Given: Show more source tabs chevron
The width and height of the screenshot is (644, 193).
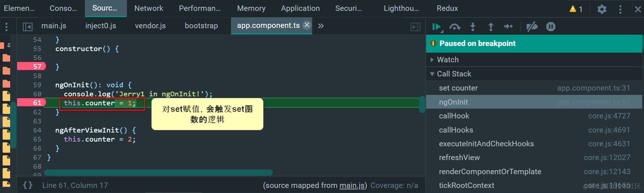Looking at the screenshot, I should point(321,26).
